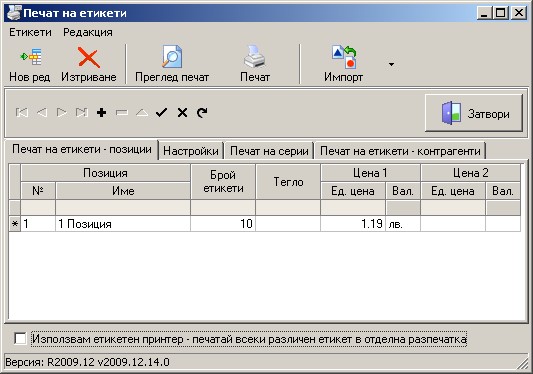Open the Редакция menu
The height and width of the screenshot is (374, 533).
tap(88, 32)
